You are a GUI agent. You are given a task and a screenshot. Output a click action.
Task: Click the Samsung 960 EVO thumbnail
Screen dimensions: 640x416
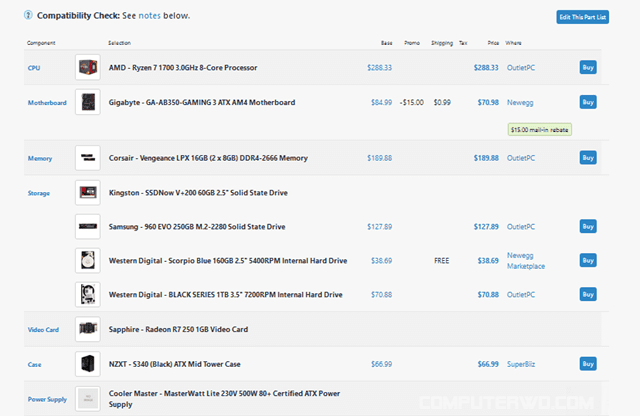point(88,226)
